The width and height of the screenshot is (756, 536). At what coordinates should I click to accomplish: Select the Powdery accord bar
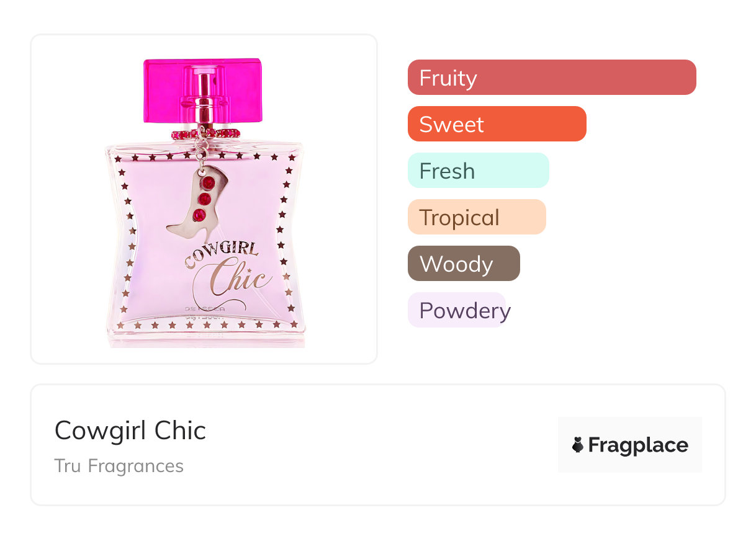pos(457,310)
